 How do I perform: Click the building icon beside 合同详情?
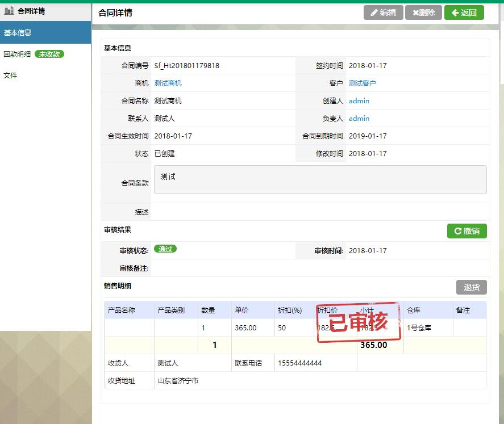[x=9, y=11]
